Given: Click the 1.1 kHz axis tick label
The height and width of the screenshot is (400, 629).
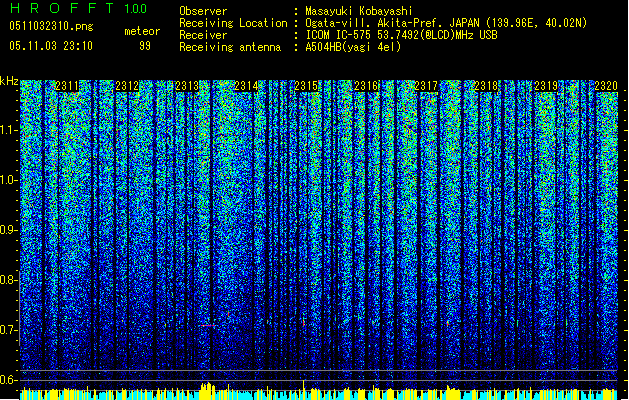Looking at the screenshot, I should 9,130.
